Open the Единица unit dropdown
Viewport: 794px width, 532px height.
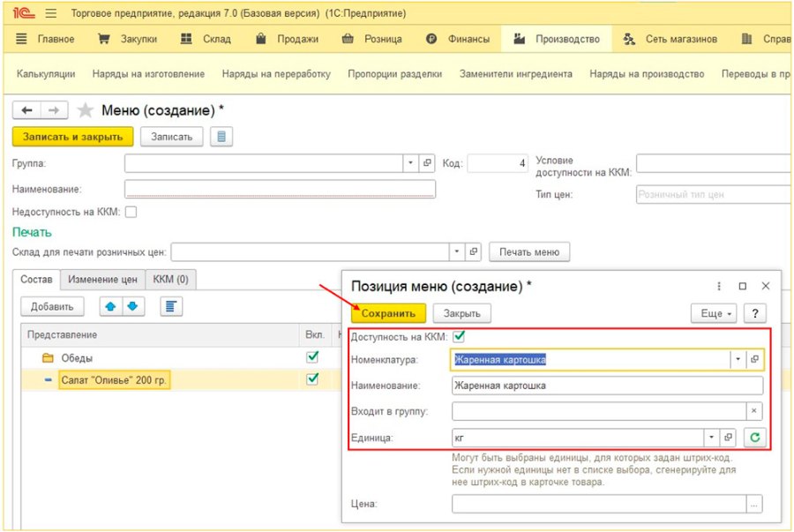711,438
